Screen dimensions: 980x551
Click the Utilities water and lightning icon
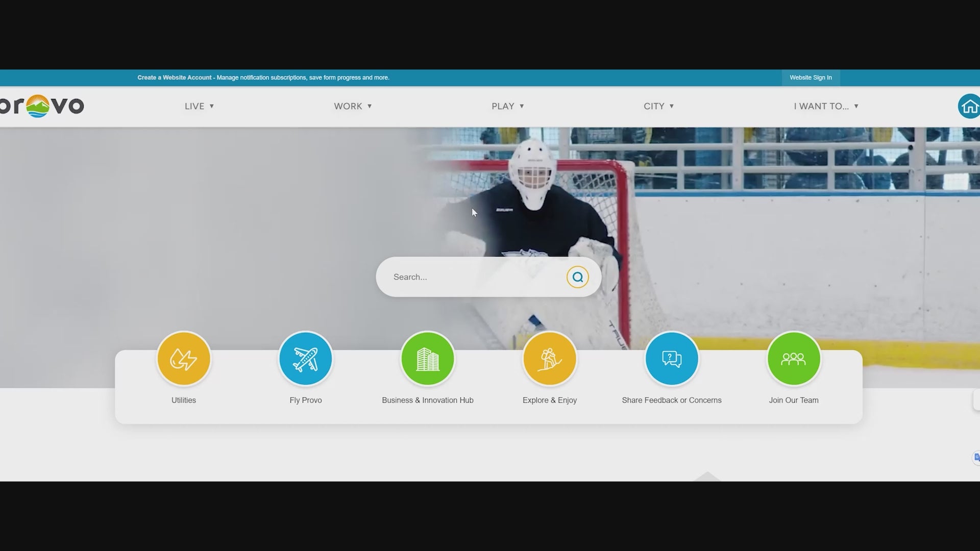point(184,359)
